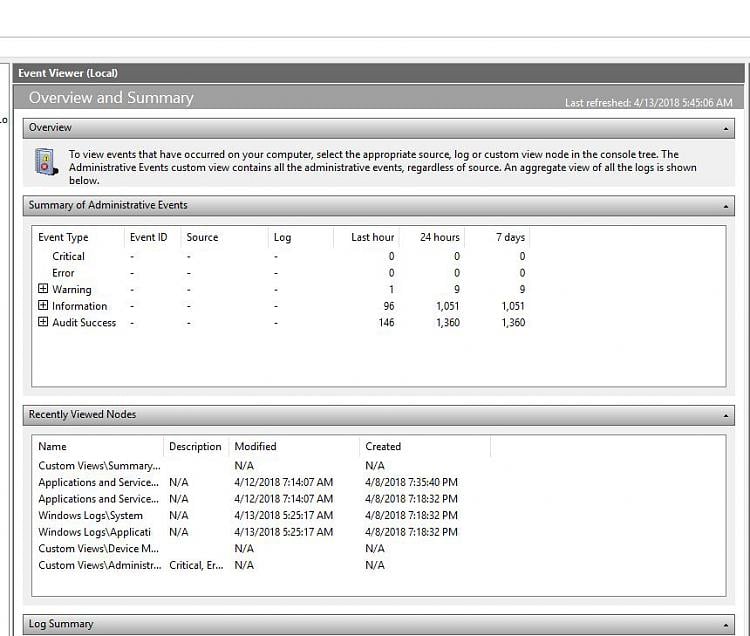Click the Overview and Summary heading
750x636 pixels.
coord(111,98)
